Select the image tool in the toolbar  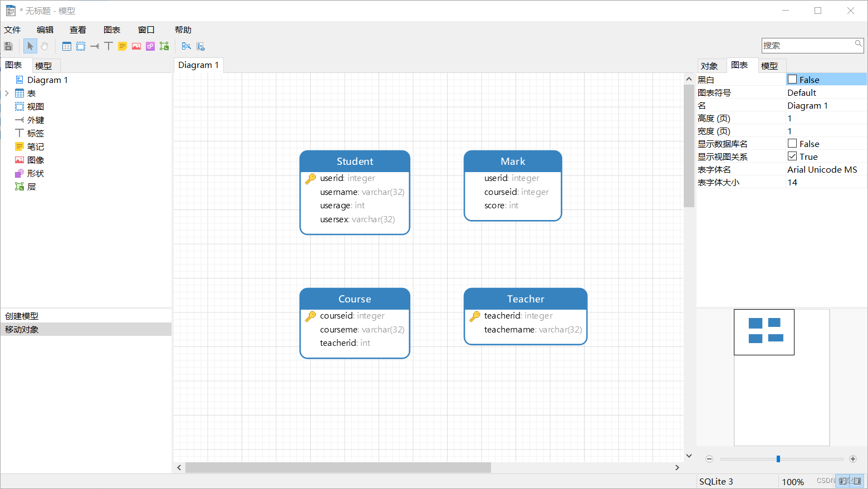[x=136, y=46]
